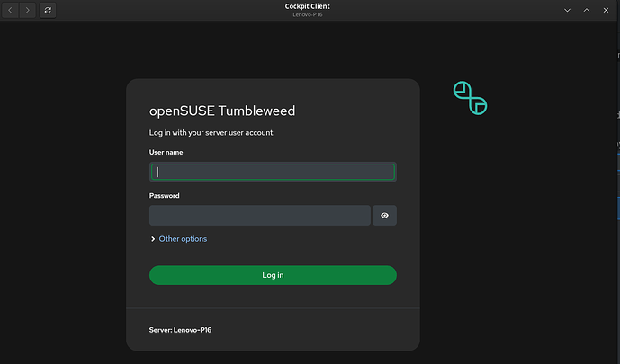Click the 'User name' field label
620x364 pixels.
click(x=166, y=153)
